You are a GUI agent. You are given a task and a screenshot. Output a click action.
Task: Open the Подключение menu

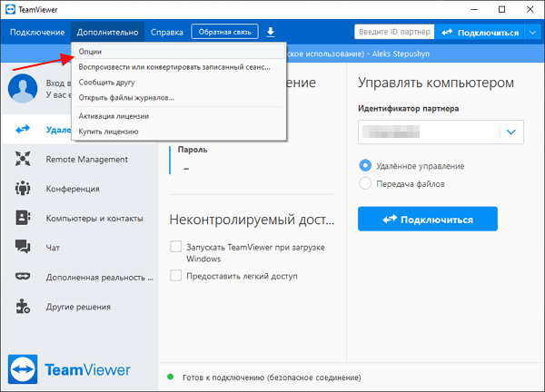[37, 33]
